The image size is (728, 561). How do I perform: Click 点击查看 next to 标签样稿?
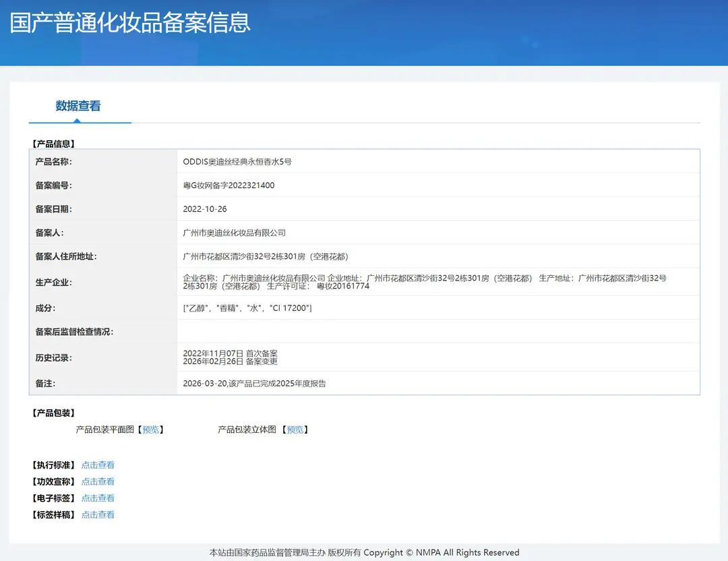click(98, 514)
